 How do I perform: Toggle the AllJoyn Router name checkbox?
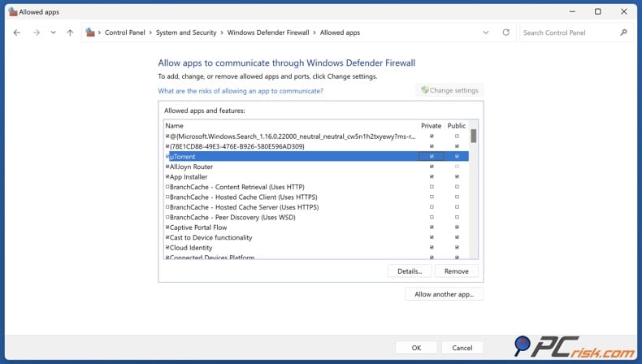(167, 167)
